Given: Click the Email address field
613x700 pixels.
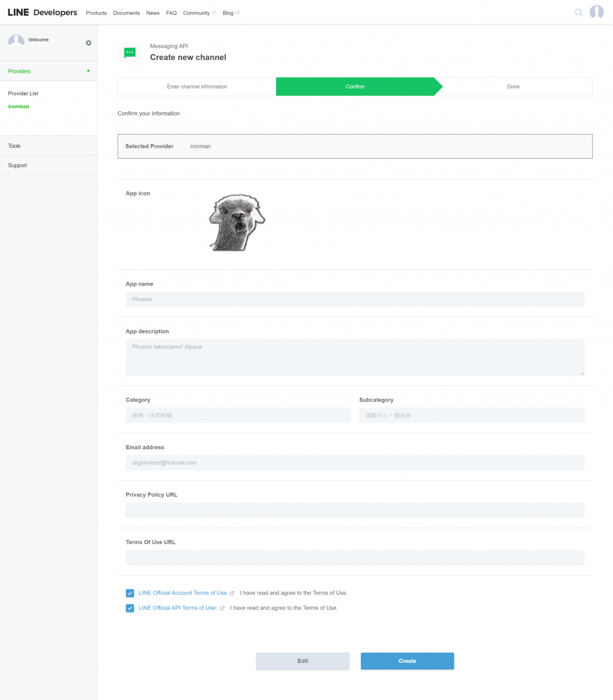Looking at the screenshot, I should pyautogui.click(x=355, y=462).
